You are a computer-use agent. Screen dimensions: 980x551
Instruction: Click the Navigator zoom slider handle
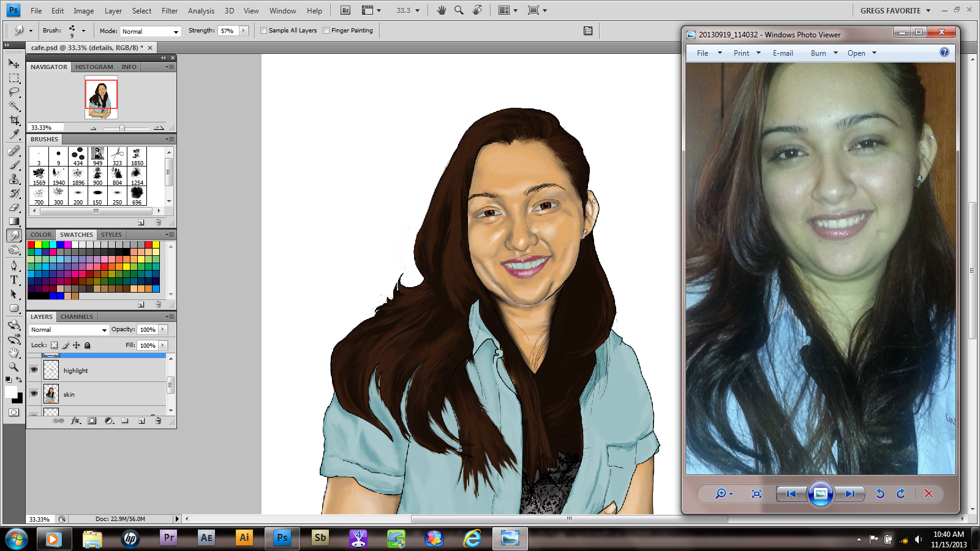(x=122, y=128)
